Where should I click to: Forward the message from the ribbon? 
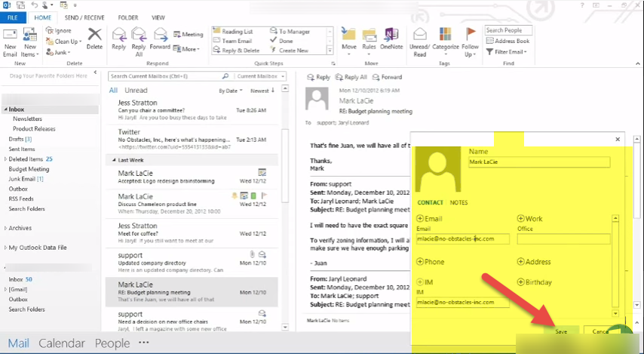[160, 38]
